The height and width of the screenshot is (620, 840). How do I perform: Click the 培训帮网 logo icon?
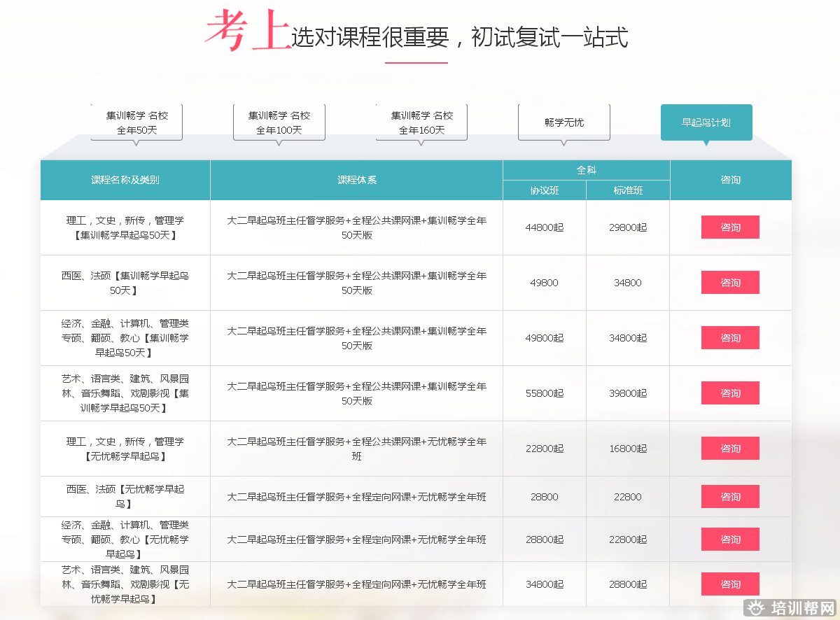pos(755,608)
